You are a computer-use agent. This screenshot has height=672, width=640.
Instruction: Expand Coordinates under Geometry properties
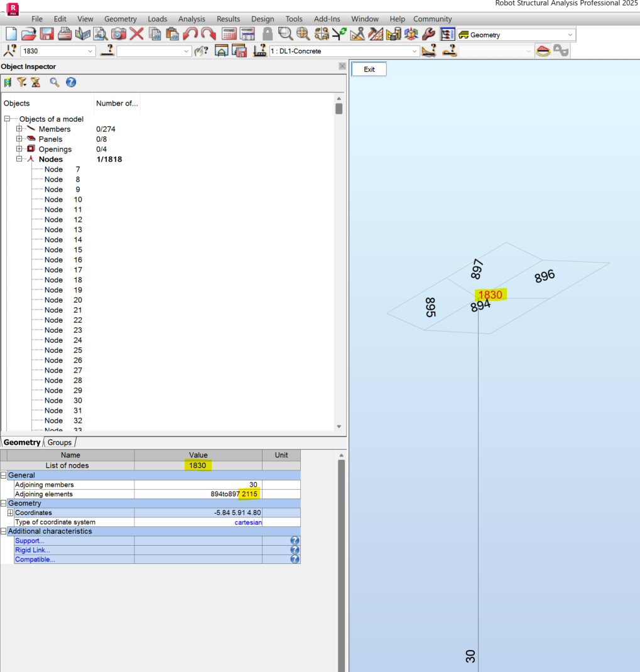[10, 512]
